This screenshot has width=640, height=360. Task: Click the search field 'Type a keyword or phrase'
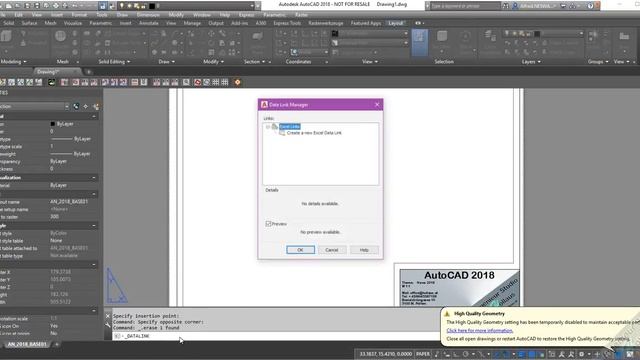point(465,6)
